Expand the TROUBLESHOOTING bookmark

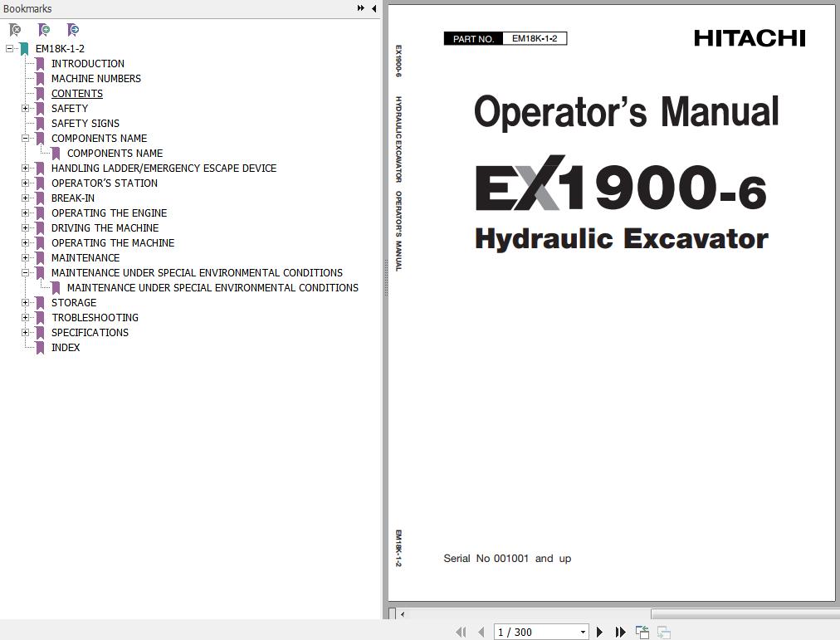point(25,318)
